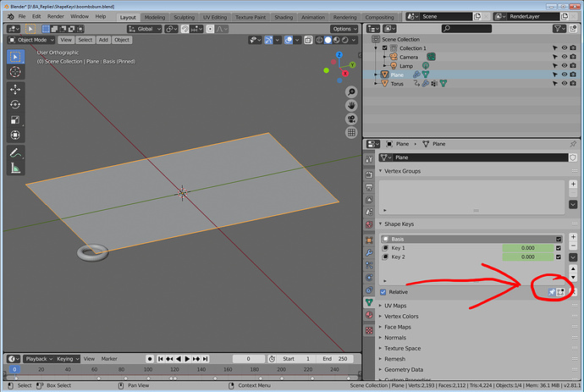Open the Playback dropdown in timeline

point(39,359)
